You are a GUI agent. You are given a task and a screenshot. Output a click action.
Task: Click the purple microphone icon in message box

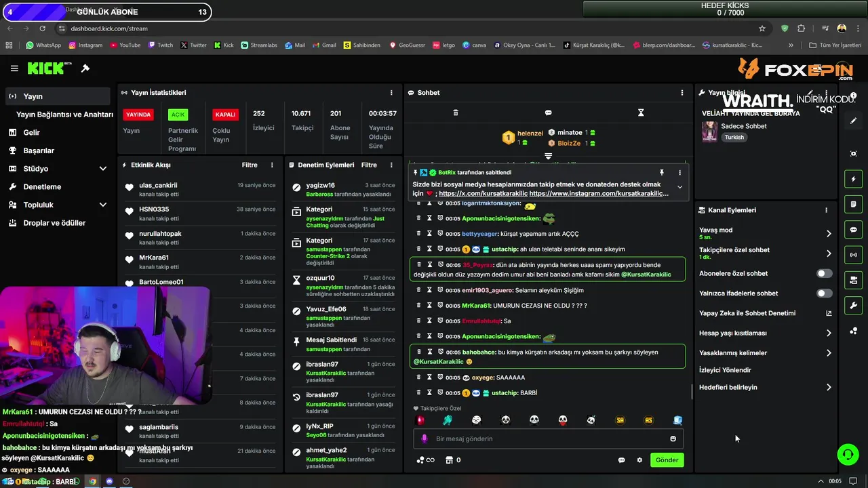[x=425, y=439]
